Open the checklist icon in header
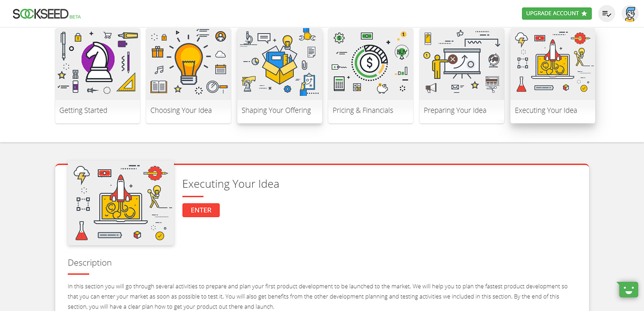This screenshot has height=311, width=644. click(x=607, y=13)
